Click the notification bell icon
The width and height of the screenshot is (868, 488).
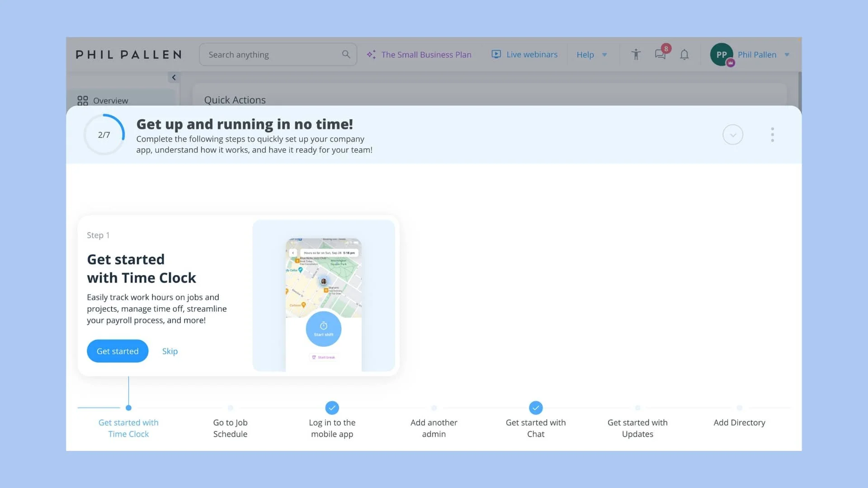point(684,55)
